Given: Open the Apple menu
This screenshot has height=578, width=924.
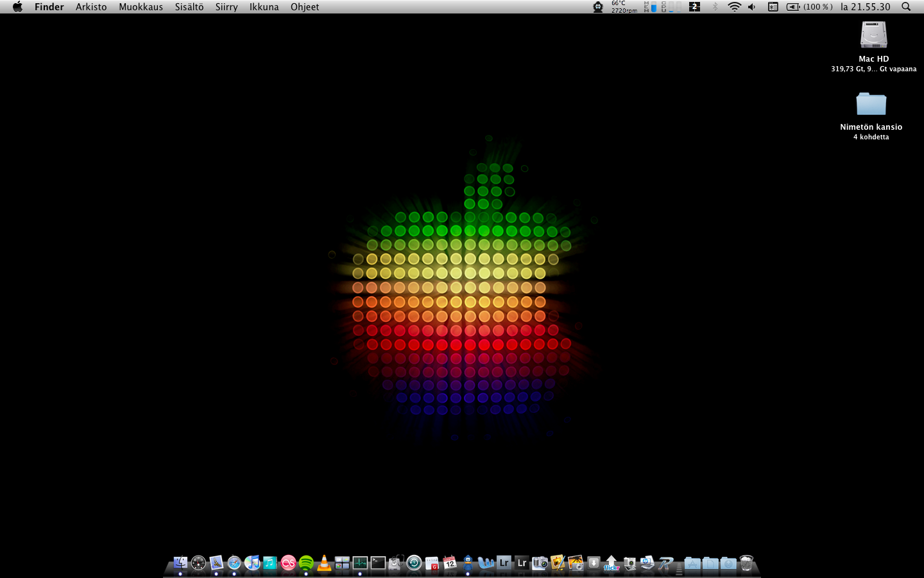Looking at the screenshot, I should (x=17, y=6).
